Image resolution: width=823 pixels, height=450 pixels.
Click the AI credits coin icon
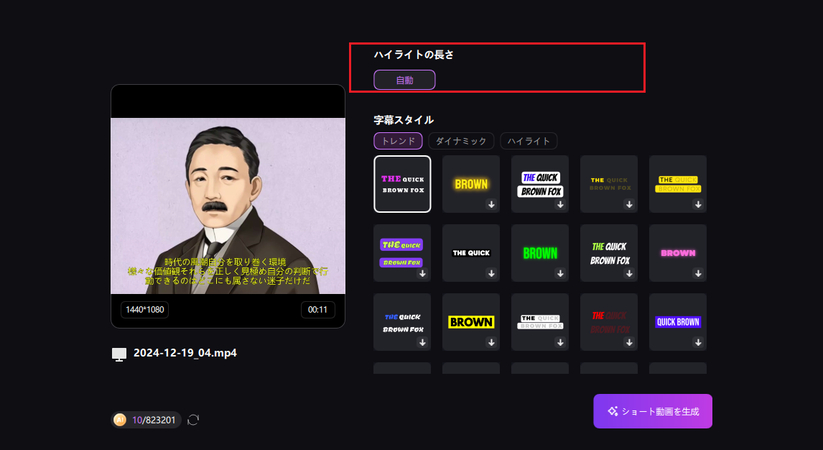(x=120, y=420)
